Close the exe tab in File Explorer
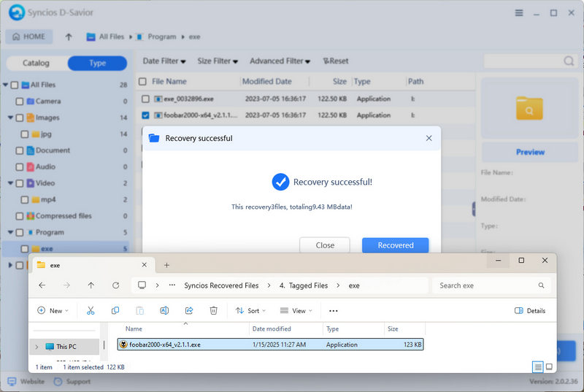Viewport: 584px width, 392px height. pos(144,265)
